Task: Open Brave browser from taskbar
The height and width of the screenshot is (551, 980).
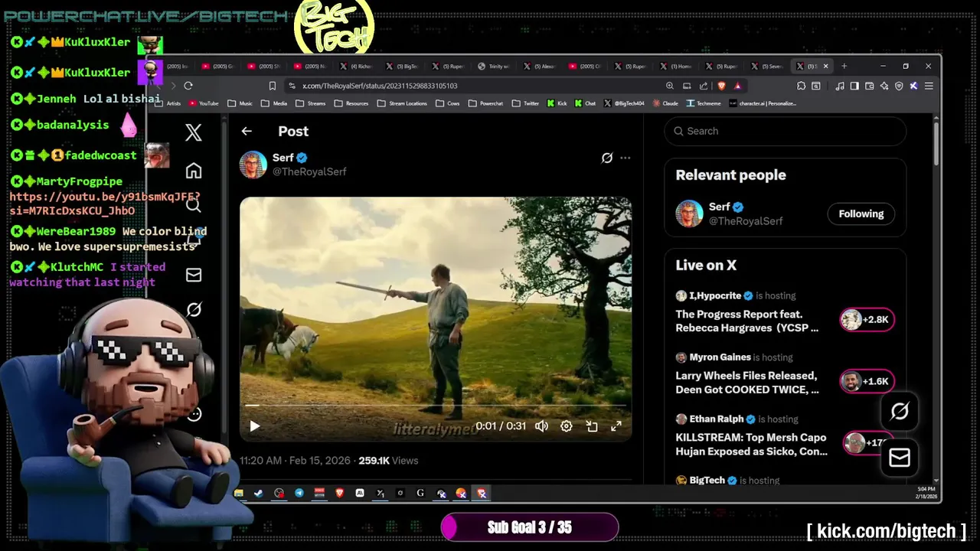Action: point(339,494)
